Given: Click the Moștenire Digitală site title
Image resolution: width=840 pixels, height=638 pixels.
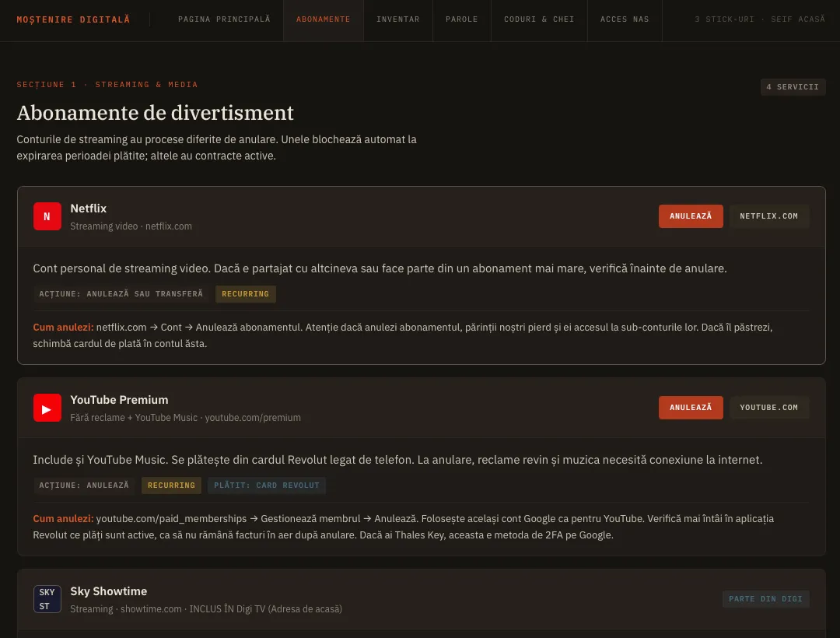Looking at the screenshot, I should pyautogui.click(x=73, y=19).
